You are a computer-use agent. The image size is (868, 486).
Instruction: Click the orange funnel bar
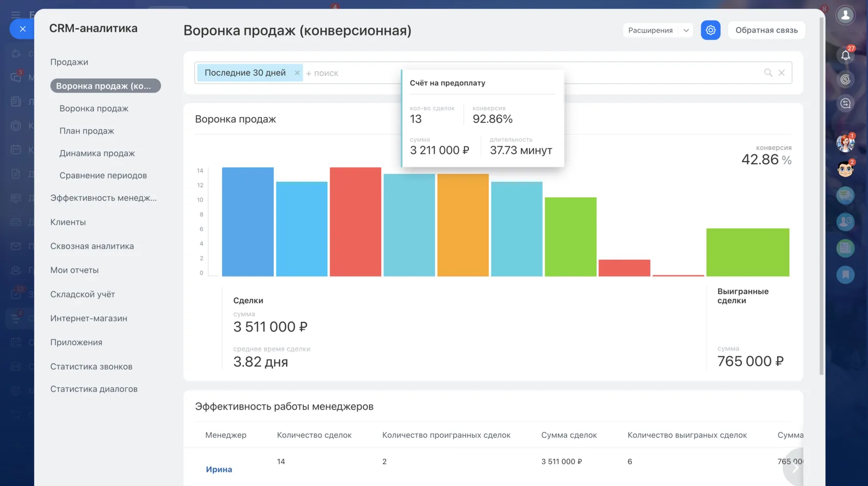click(x=463, y=225)
